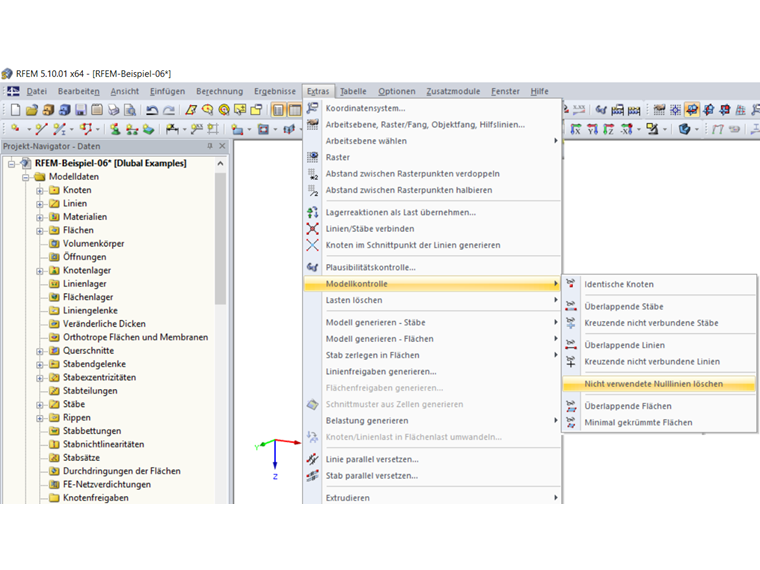Select the surface support tool icon
Viewport: 760px width, 570px height.
[x=148, y=129]
